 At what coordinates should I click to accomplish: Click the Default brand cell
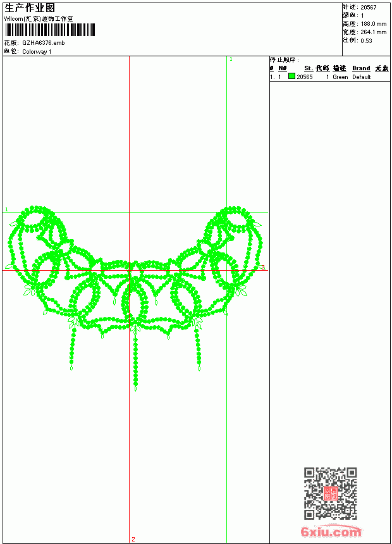[x=362, y=77]
